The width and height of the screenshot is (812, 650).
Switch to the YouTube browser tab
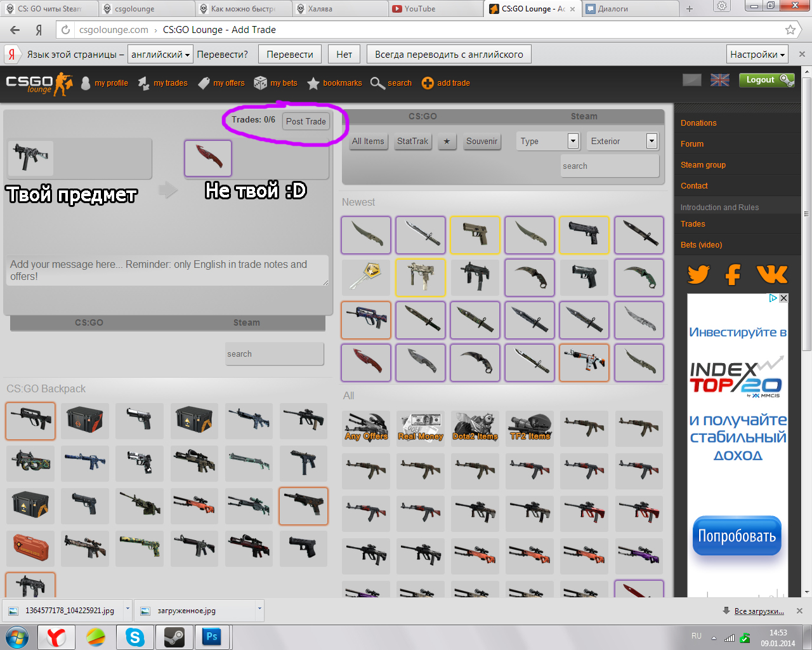tap(435, 9)
